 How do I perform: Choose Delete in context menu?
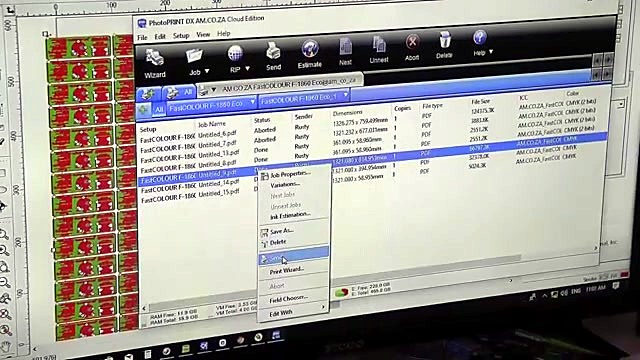[x=278, y=242]
